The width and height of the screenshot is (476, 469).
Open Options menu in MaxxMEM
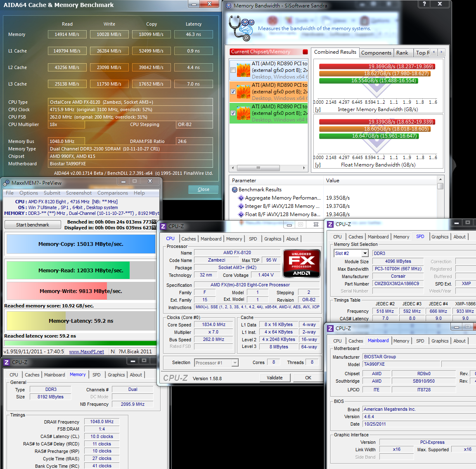click(x=29, y=193)
